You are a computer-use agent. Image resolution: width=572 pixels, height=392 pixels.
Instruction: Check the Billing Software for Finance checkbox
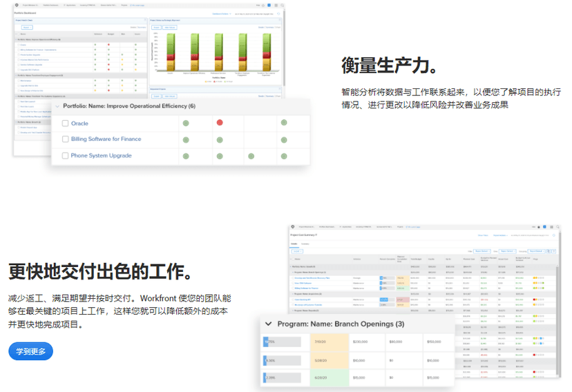[65, 139]
